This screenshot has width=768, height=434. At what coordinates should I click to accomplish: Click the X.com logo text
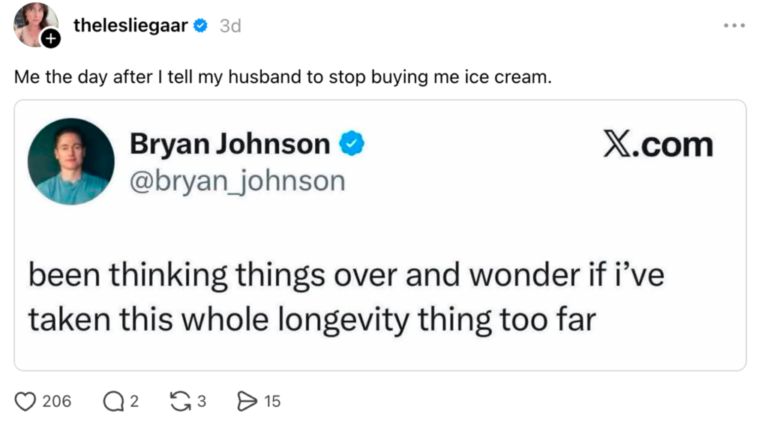(x=658, y=145)
